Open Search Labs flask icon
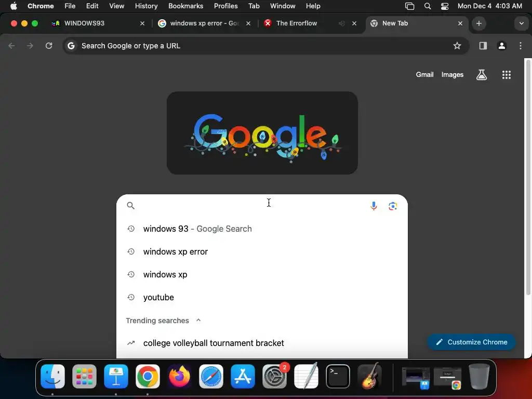 pos(482,75)
